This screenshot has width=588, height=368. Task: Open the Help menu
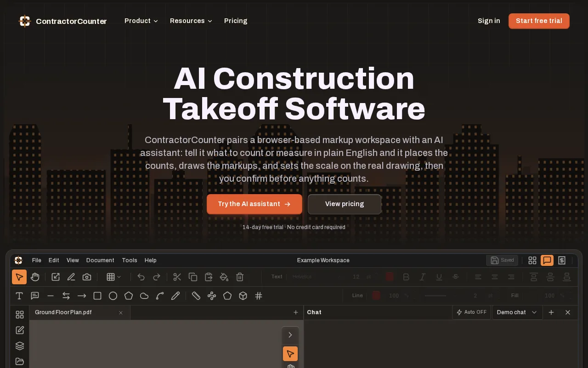pos(151,260)
